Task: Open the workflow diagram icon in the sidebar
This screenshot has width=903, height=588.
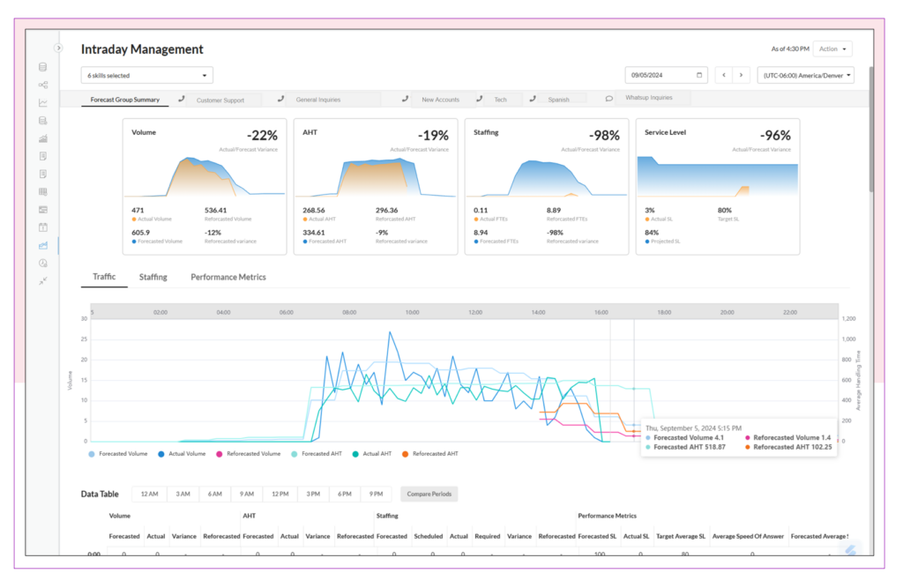Action: click(x=41, y=85)
